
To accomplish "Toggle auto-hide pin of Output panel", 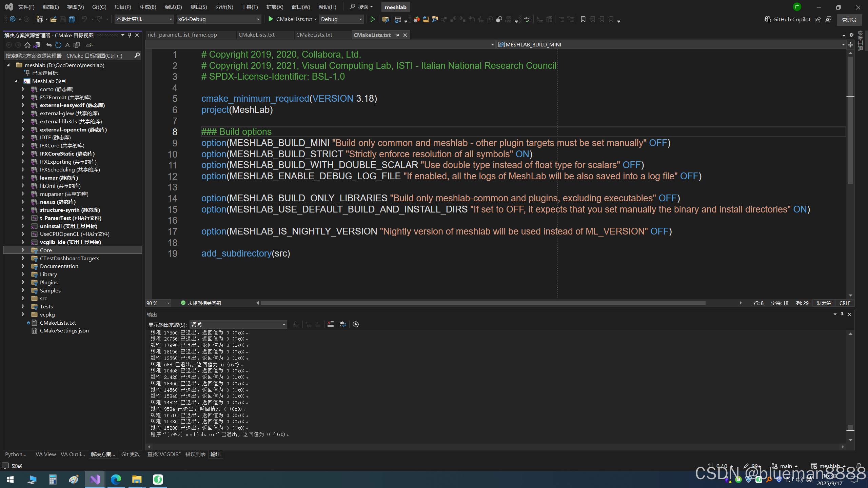I will 842,314.
